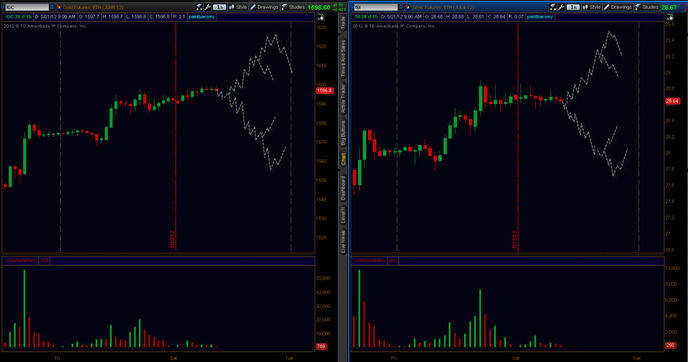688x362 pixels.
Task: Click the price axis settings icon on Gold chart
Action: (x=321, y=18)
